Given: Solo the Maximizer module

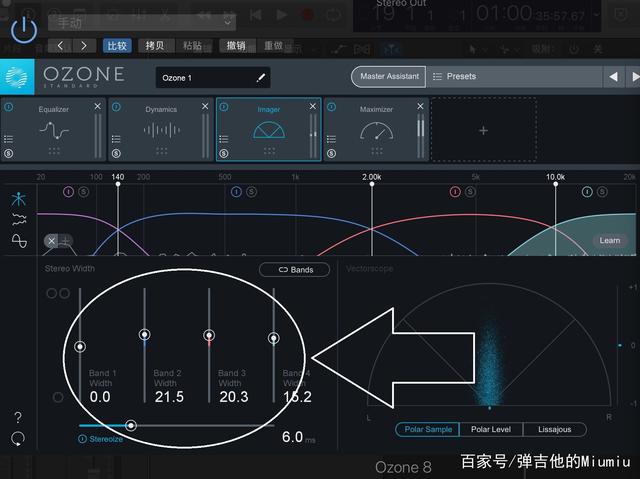Looking at the screenshot, I should pos(331,153).
